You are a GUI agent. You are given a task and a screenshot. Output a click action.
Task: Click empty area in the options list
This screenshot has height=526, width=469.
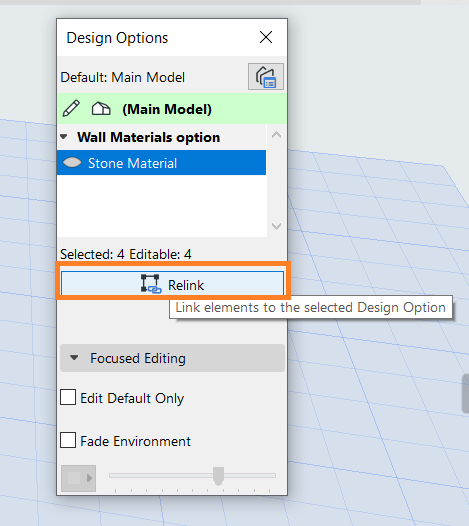click(161, 206)
